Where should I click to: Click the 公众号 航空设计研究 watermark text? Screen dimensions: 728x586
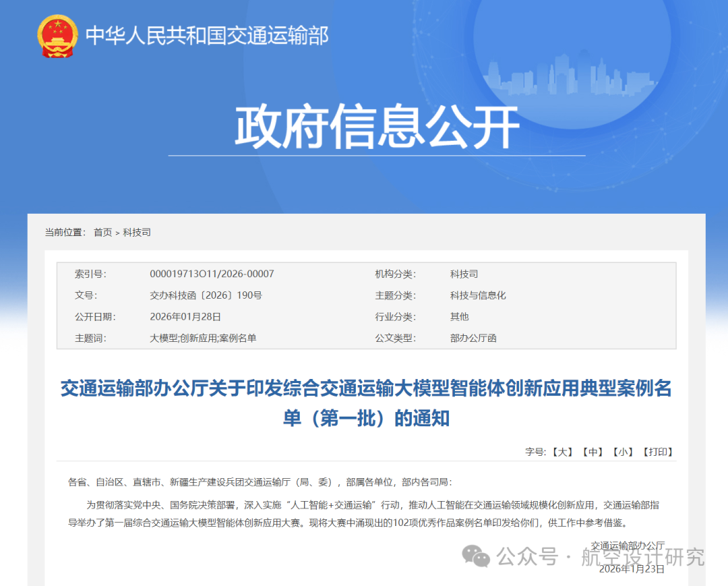600,557
